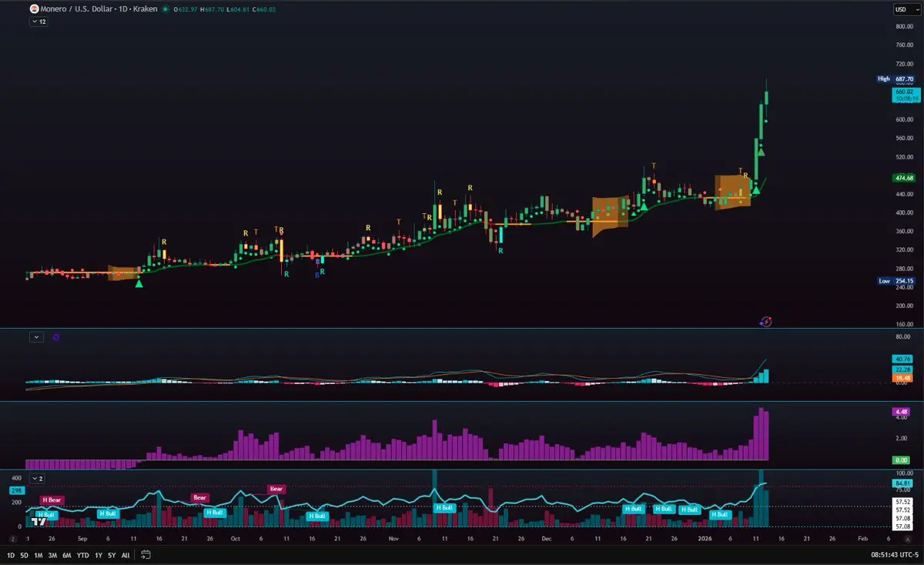This screenshot has height=565, width=924.
Task: Click the TradingView logo in bottom pane
Action: coord(37,521)
